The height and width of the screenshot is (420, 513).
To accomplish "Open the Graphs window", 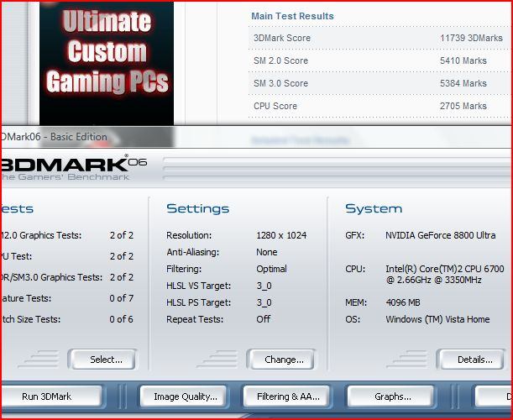I will point(391,396).
